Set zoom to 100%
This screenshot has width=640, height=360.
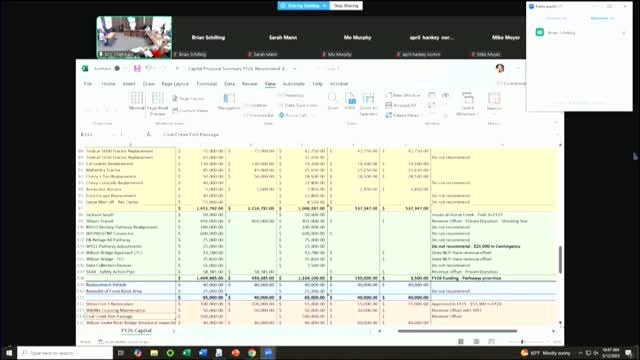(x=350, y=101)
